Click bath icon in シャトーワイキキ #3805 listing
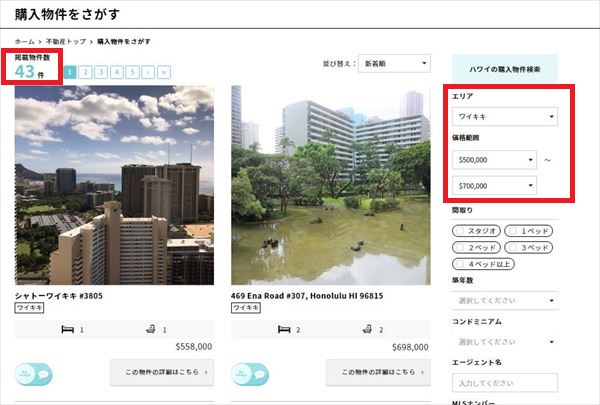Screen dimensions: 600x405 pos(151,329)
